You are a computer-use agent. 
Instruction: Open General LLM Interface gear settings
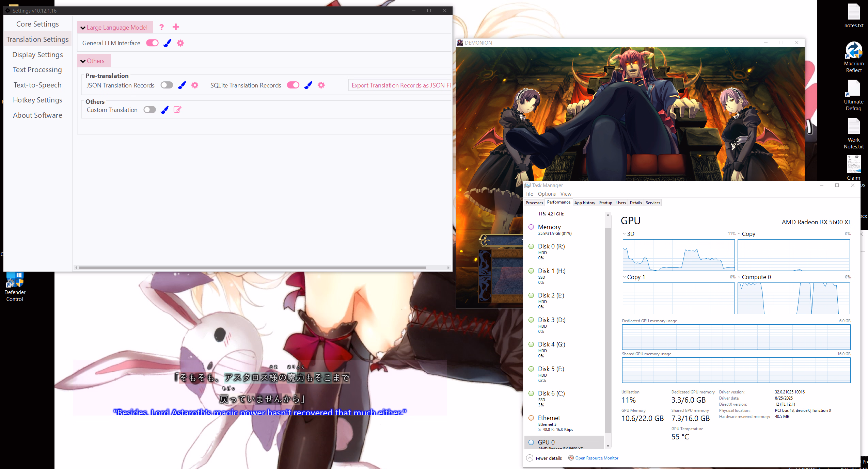[180, 43]
